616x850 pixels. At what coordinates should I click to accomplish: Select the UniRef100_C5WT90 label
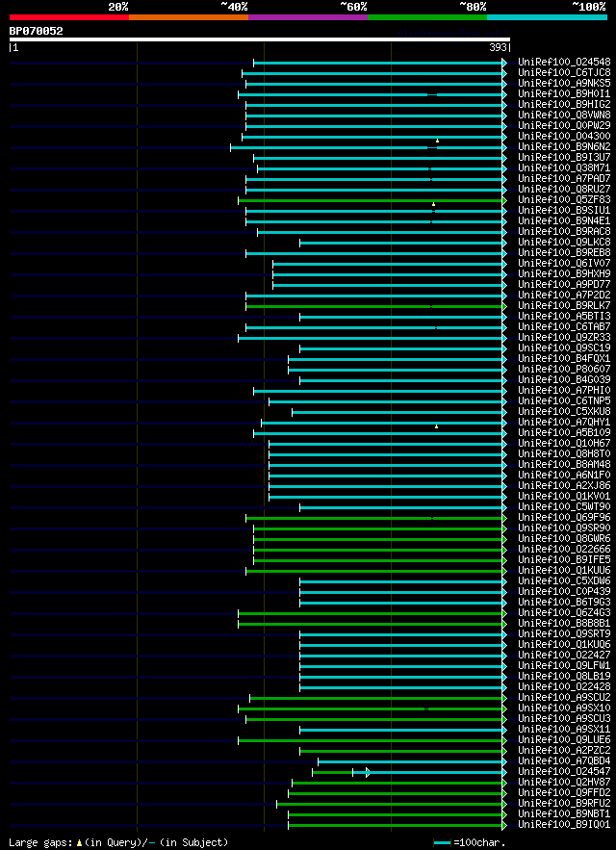click(564, 507)
